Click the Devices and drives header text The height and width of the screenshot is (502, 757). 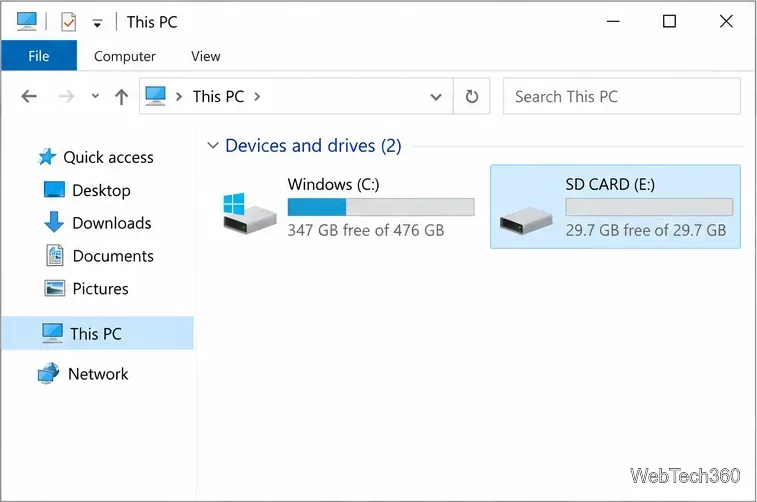313,146
